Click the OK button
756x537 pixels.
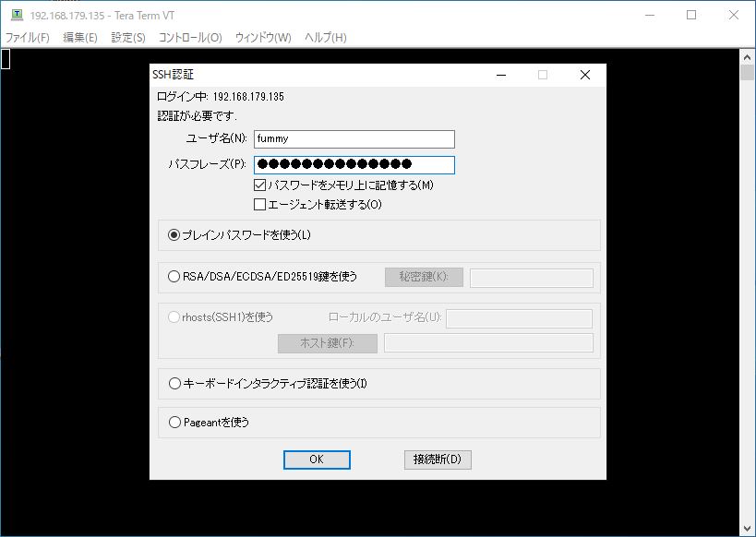click(317, 459)
